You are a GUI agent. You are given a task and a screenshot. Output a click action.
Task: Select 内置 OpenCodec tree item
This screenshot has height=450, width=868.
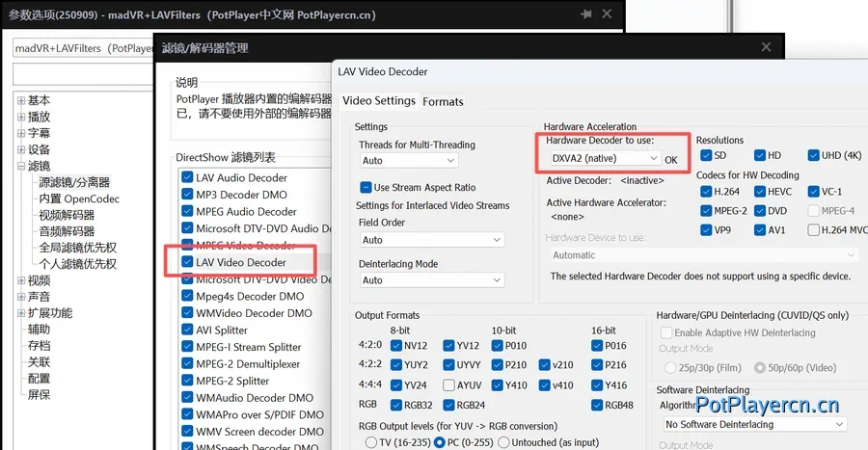(79, 199)
